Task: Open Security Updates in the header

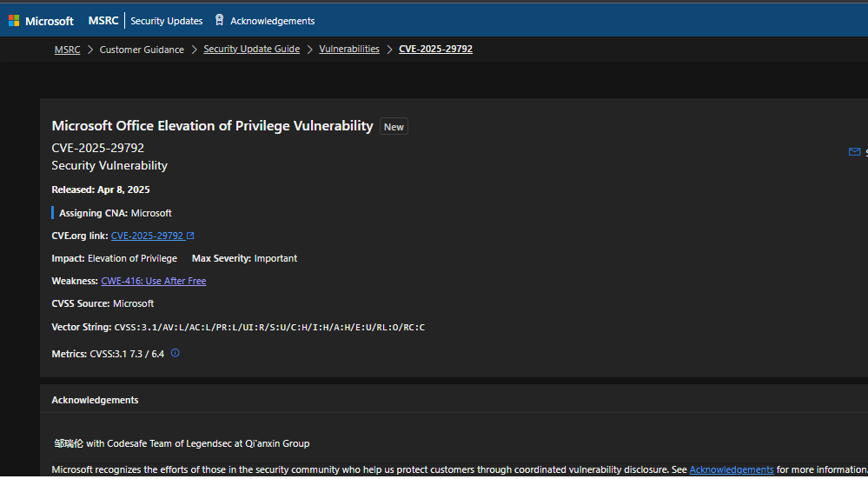Action: (166, 21)
